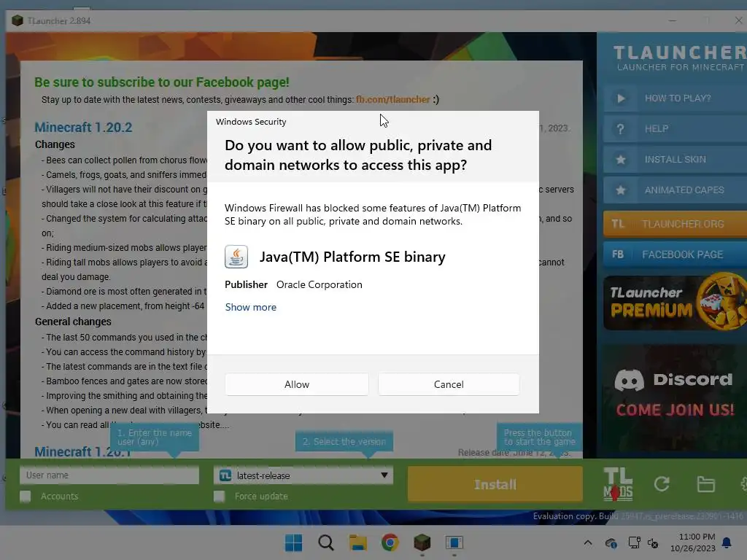This screenshot has width=747, height=560.
Task: Click the muted speaker tray icon
Action: coord(653,542)
